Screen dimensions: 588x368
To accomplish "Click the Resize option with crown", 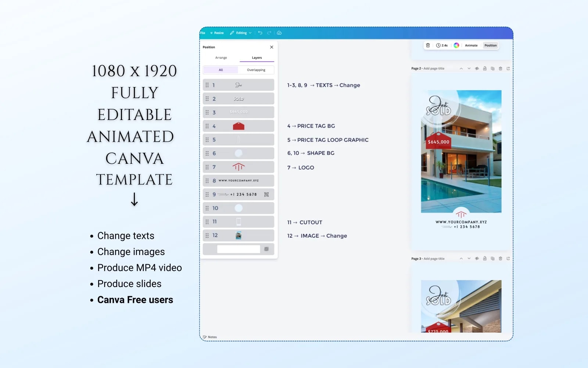I will [217, 33].
